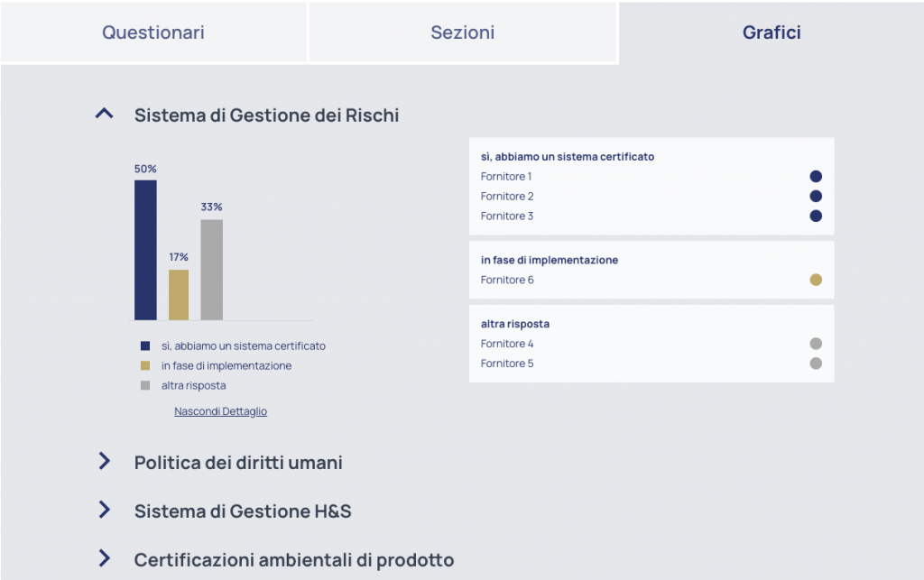Viewport: 924px width, 580px height.
Task: Click the Politica dei diritti umani title
Action: 238,462
